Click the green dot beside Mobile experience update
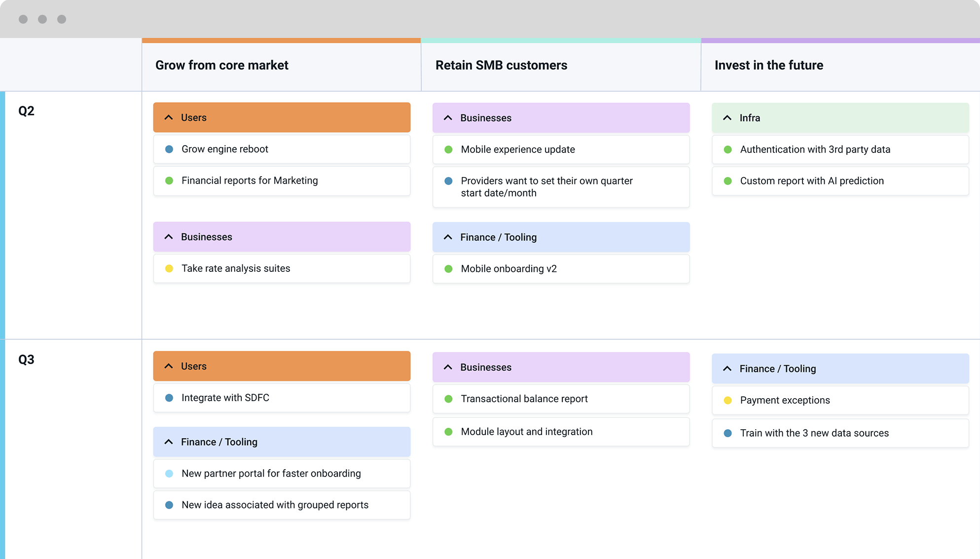980x559 pixels. (448, 149)
